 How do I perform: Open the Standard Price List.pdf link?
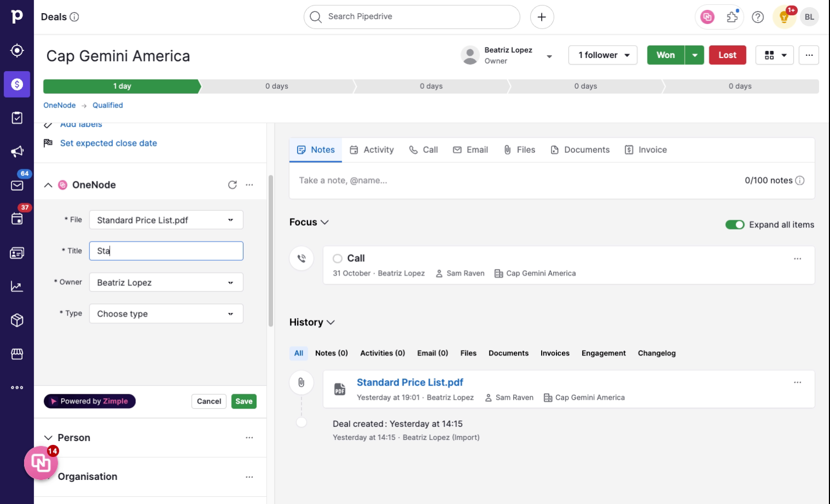(x=410, y=382)
